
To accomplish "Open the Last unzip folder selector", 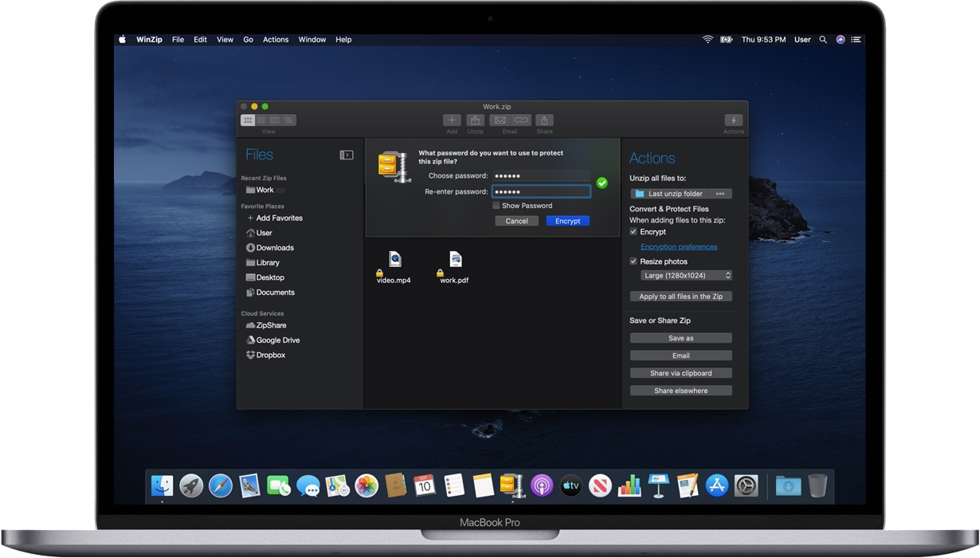I will point(669,194).
